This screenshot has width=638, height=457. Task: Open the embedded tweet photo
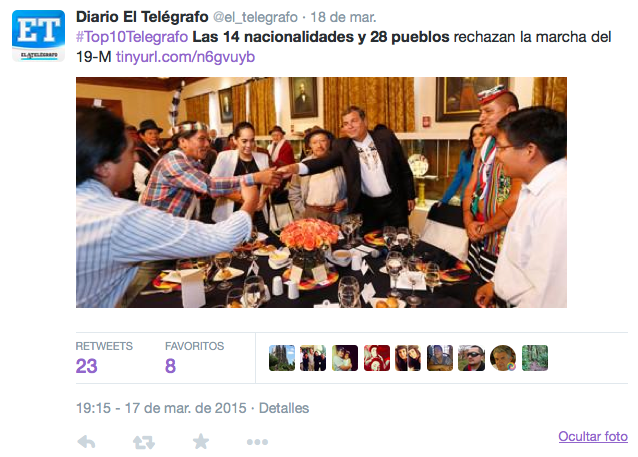click(x=321, y=192)
